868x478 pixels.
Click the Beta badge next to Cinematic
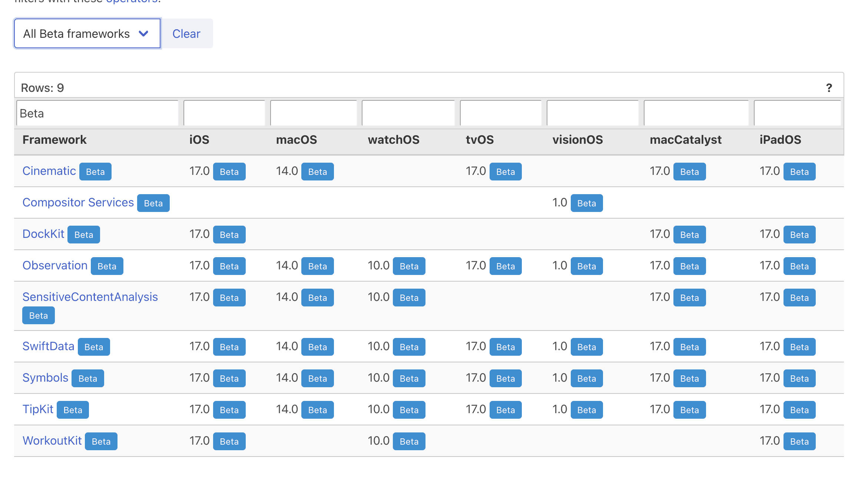click(95, 172)
